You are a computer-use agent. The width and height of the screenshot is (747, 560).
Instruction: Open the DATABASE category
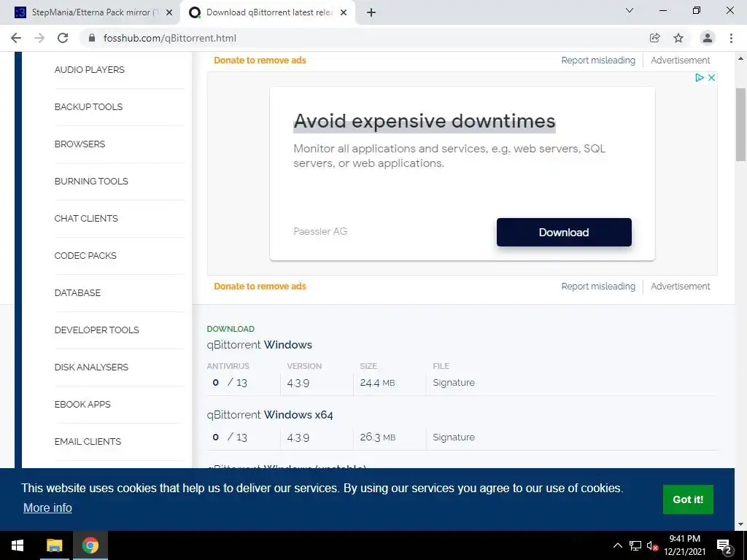point(77,292)
